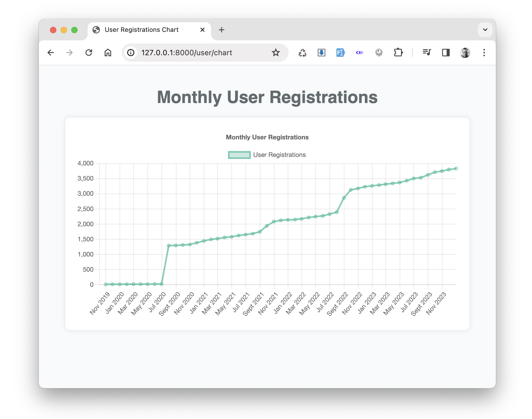532x419 pixels.
Task: Click the browser menu three-dot icon
Action: pos(484,52)
